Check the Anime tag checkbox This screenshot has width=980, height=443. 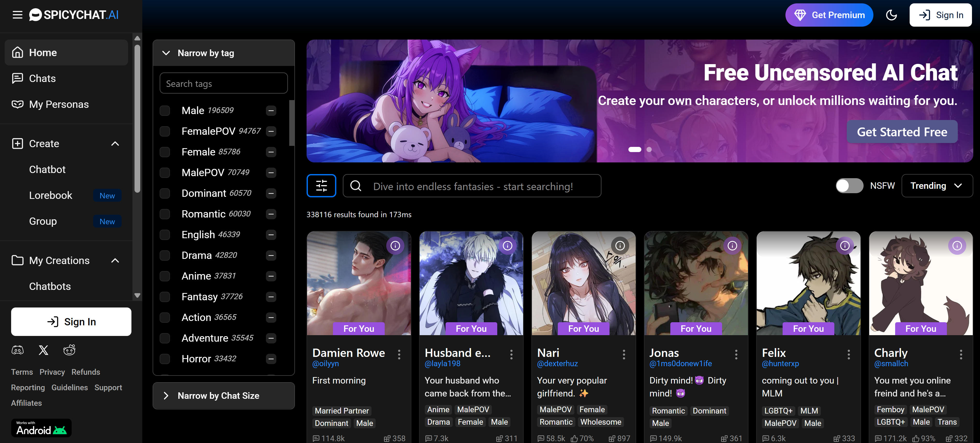[165, 276]
